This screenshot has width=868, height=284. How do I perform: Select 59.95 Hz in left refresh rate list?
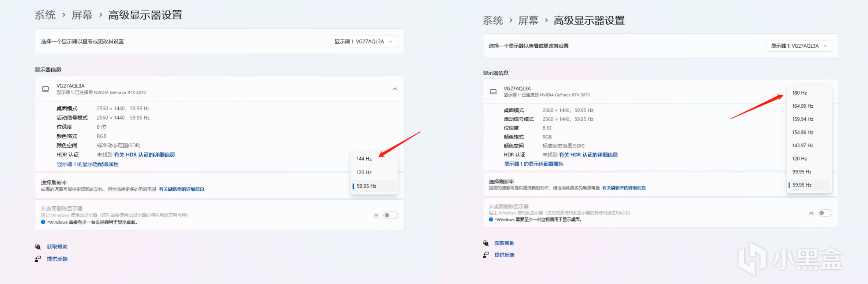point(374,186)
